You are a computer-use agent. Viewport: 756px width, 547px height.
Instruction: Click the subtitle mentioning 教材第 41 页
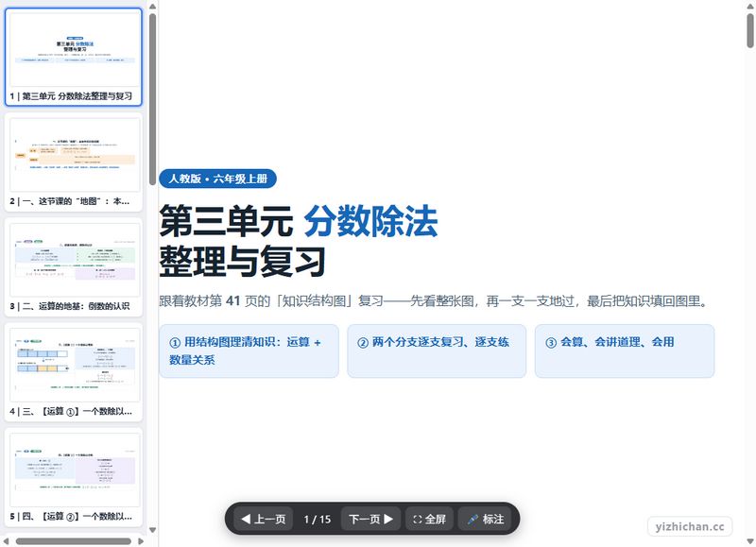(435, 301)
